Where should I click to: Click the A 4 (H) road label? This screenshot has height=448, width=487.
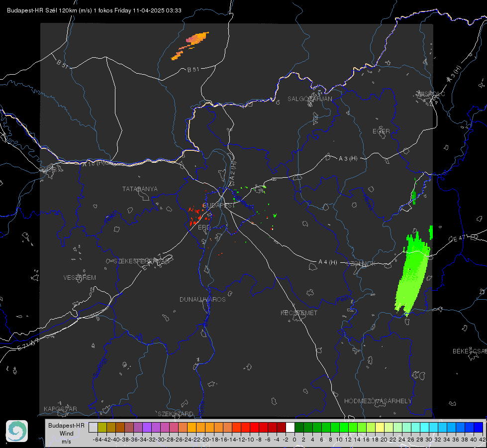coord(328,262)
